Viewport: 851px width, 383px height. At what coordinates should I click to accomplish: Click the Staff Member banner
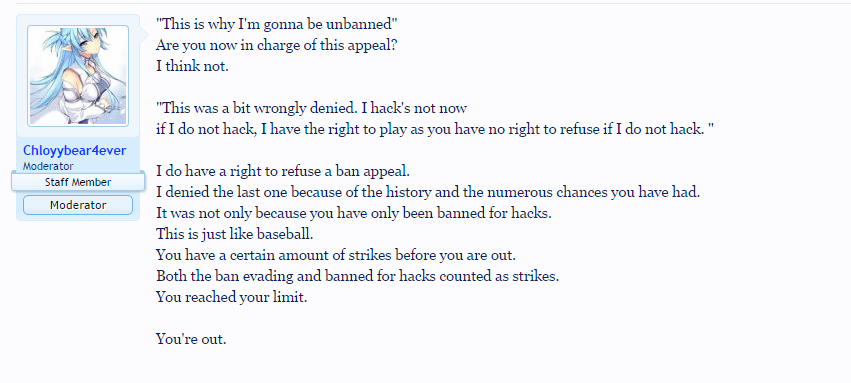pos(78,182)
